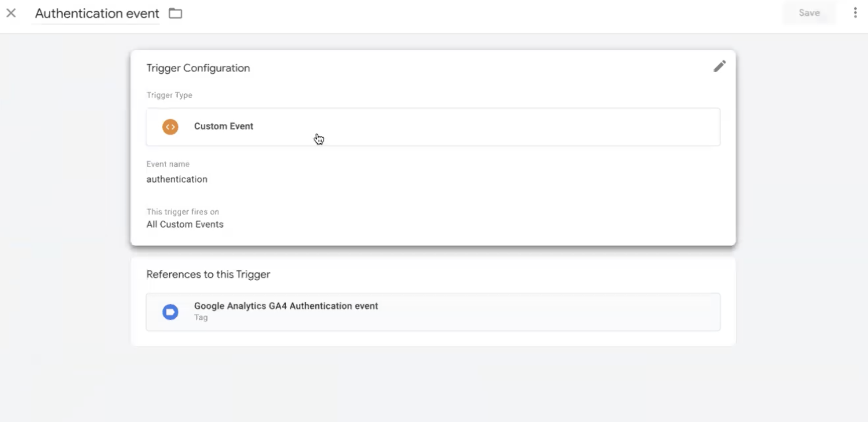Click the All Custom Events value
This screenshot has height=422, width=868.
[185, 224]
